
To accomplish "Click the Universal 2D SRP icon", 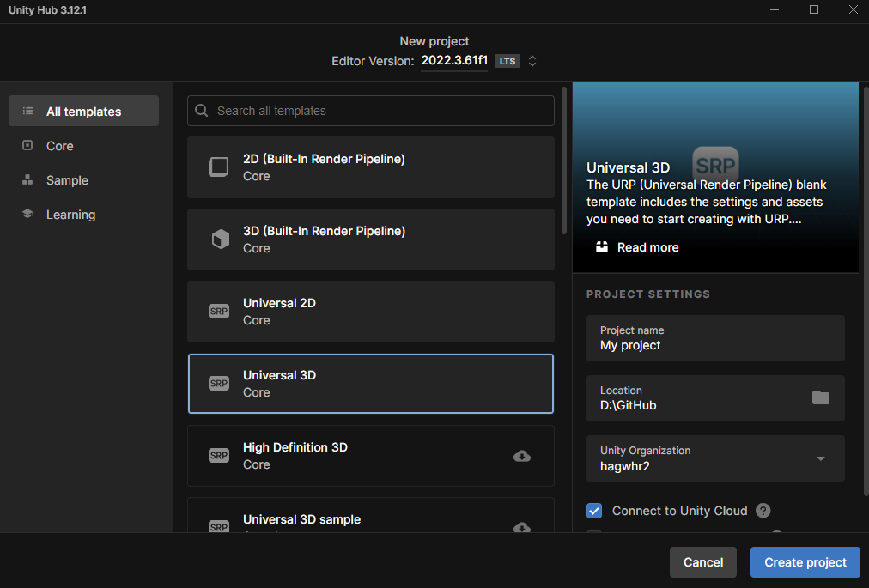I will (x=218, y=311).
